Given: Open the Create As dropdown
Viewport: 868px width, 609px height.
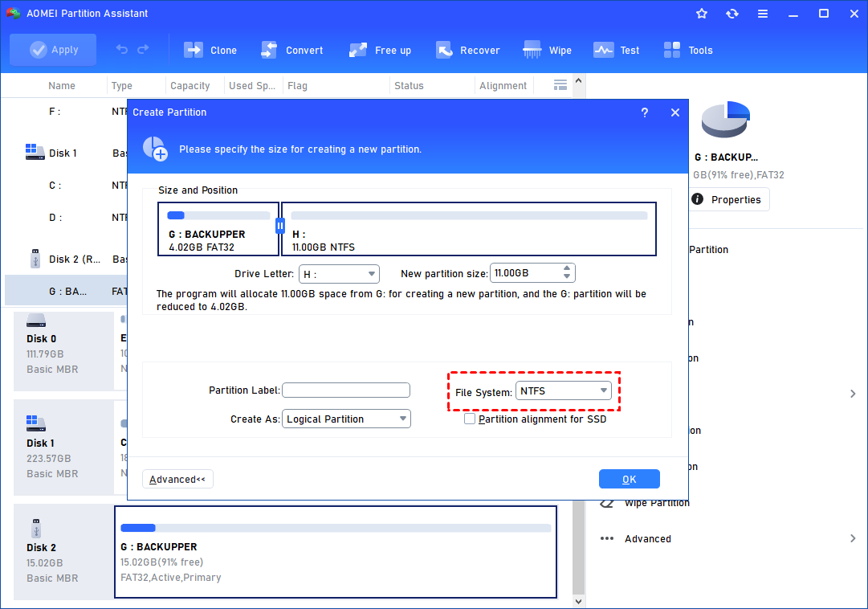Looking at the screenshot, I should click(x=347, y=419).
